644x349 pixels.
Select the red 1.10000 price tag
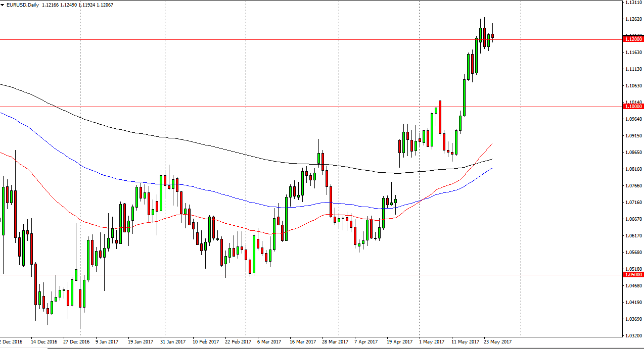tap(632, 107)
